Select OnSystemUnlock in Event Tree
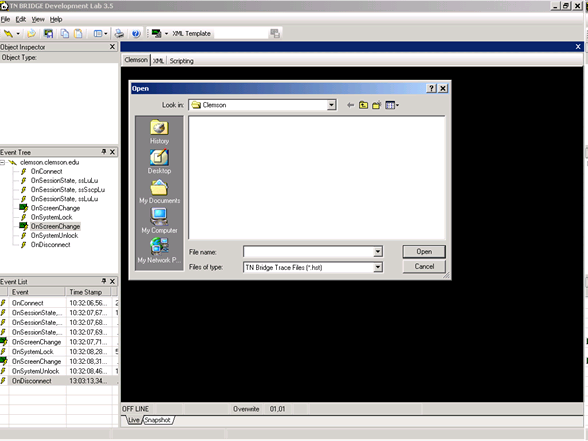 click(x=54, y=236)
